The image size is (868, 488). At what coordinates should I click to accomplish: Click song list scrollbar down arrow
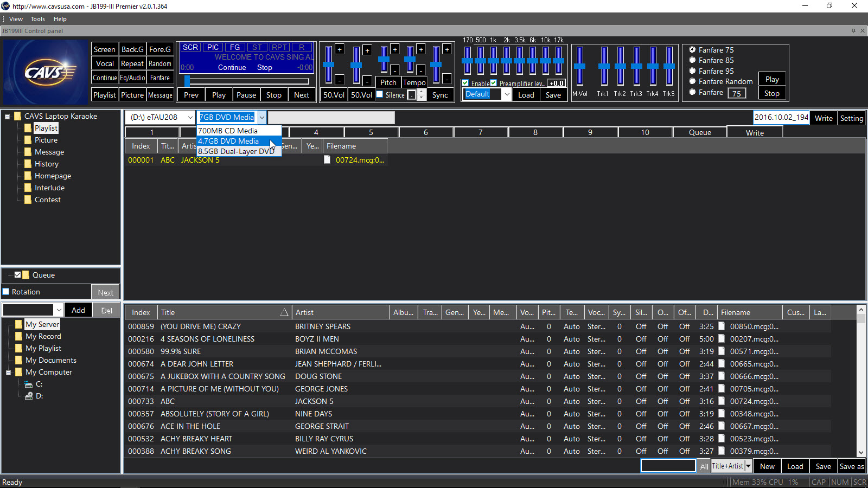coord(861,453)
